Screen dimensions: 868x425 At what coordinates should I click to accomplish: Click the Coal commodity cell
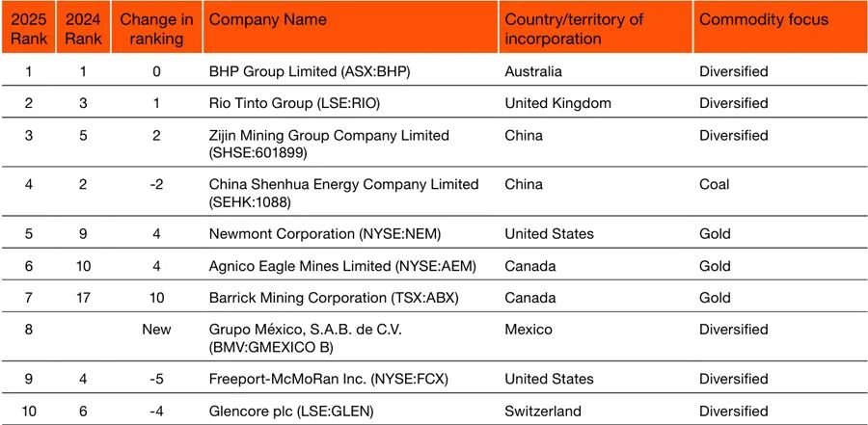coord(714,185)
